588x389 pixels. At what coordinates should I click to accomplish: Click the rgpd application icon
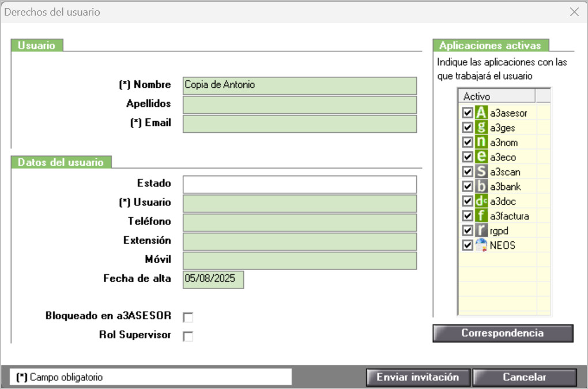[481, 230]
